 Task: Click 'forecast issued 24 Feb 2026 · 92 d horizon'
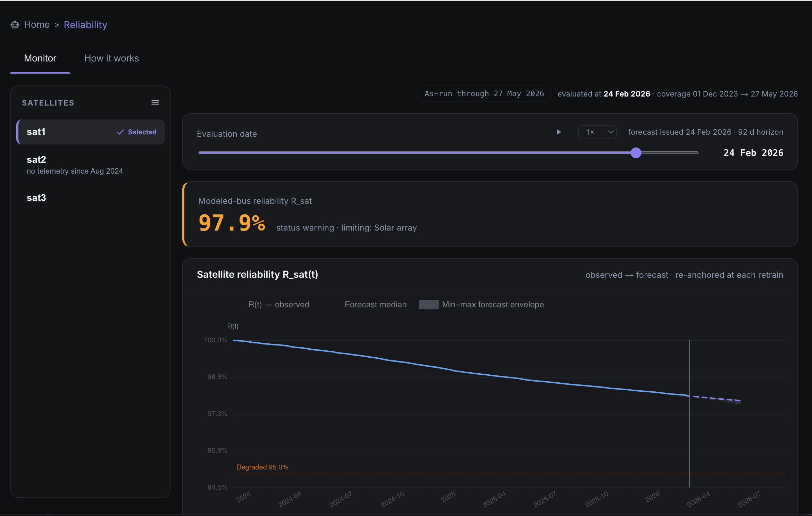coord(705,132)
